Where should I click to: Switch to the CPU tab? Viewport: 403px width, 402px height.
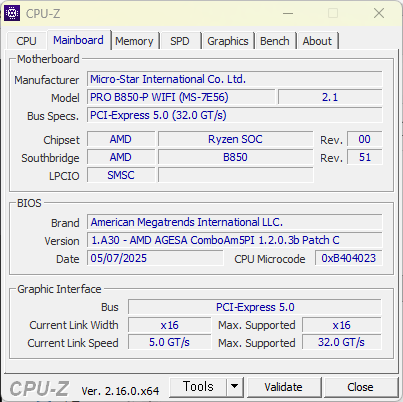[x=26, y=41]
